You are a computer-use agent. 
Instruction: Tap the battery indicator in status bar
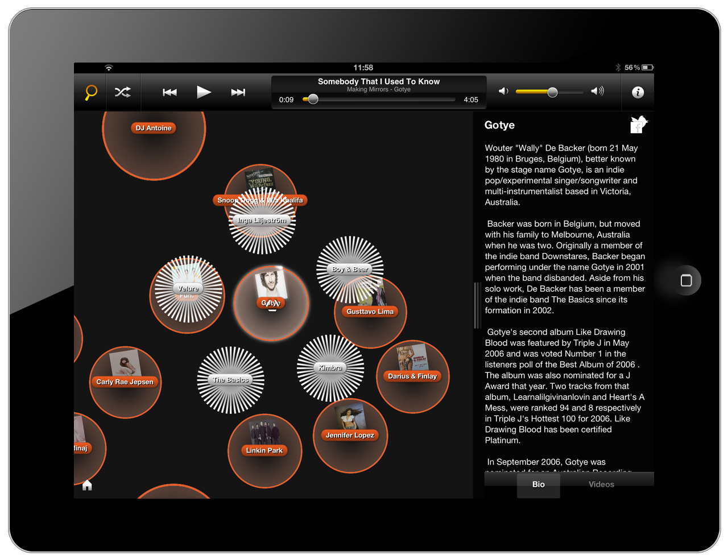(648, 68)
